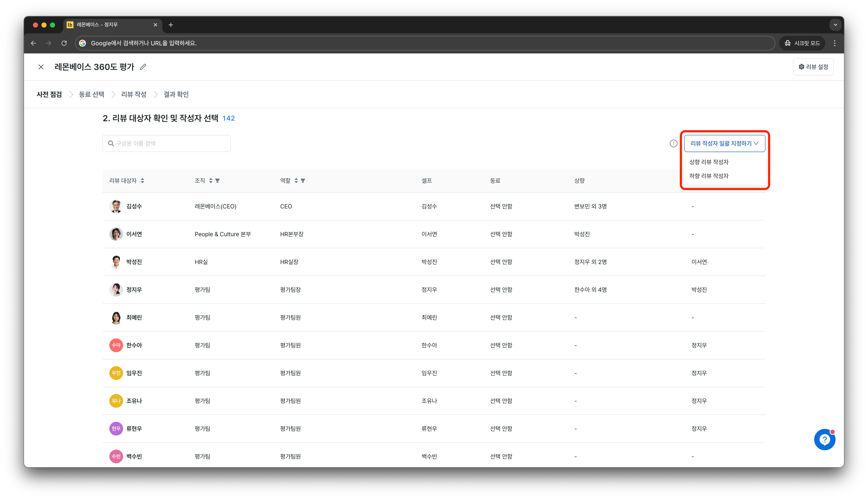Open the blue help chat bubble
The height and width of the screenshot is (499, 868).
pos(824,439)
